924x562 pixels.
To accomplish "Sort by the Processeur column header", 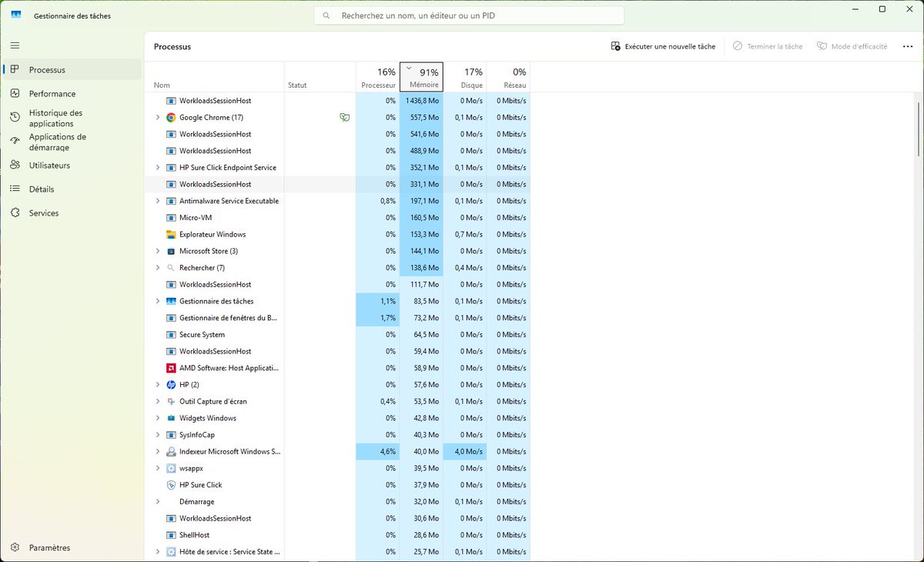I will point(378,77).
